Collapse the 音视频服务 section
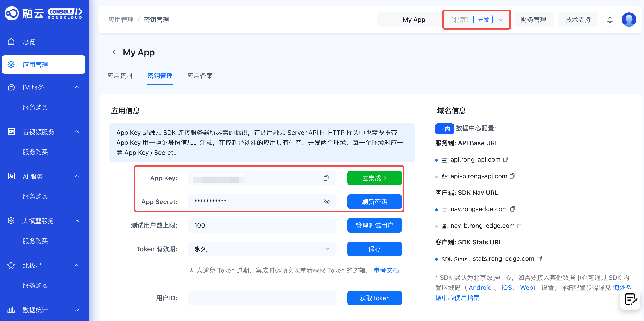The image size is (644, 321). click(77, 132)
